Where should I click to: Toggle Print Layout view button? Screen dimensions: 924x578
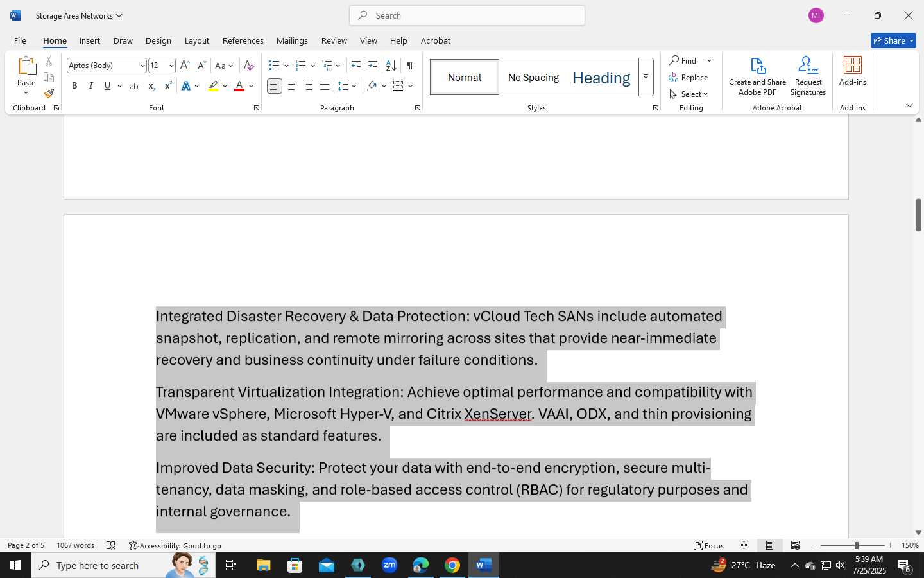(769, 545)
